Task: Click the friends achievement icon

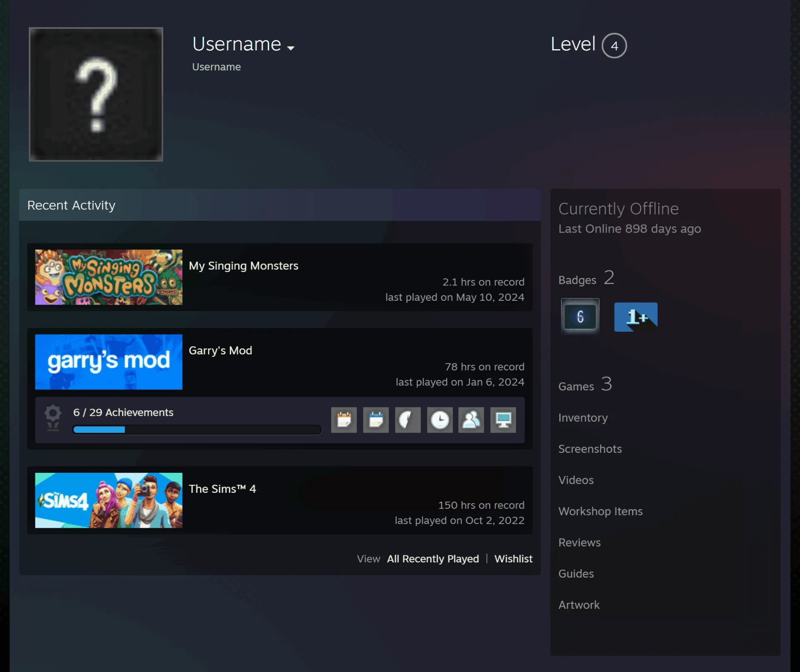Action: 471,420
